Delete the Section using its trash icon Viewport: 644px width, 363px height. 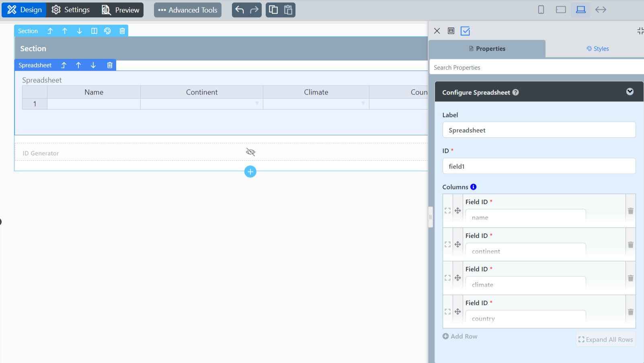click(x=122, y=31)
